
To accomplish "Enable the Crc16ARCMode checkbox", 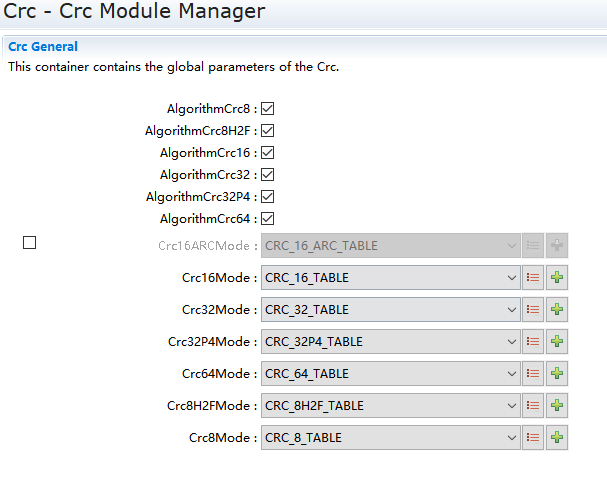I will click(30, 242).
